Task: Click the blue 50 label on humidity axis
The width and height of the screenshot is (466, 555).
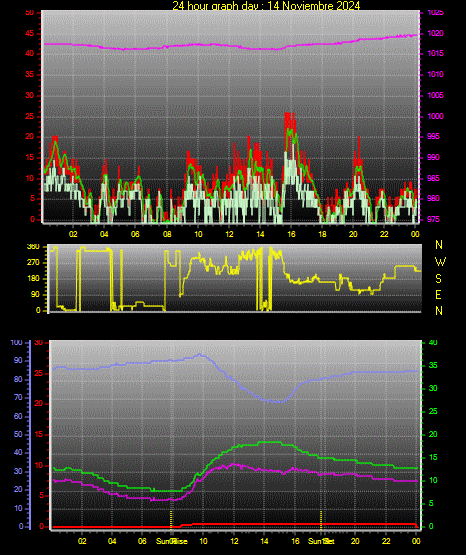Action: [x=18, y=434]
